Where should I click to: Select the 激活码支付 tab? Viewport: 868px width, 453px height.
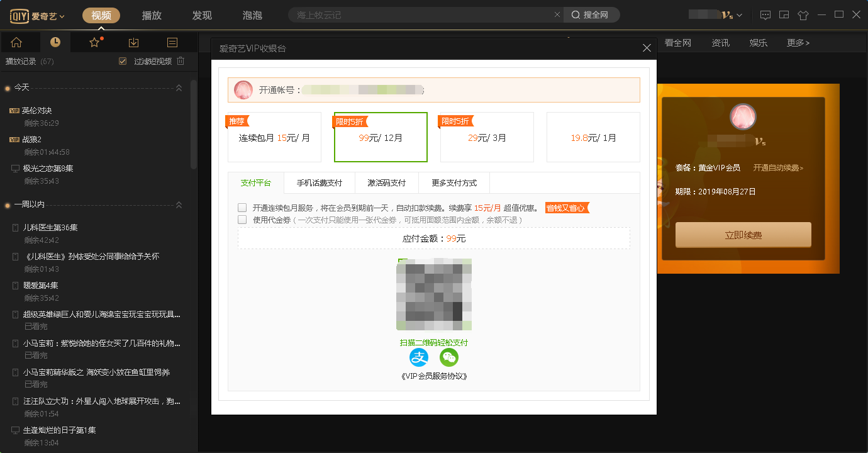pyautogui.click(x=387, y=183)
